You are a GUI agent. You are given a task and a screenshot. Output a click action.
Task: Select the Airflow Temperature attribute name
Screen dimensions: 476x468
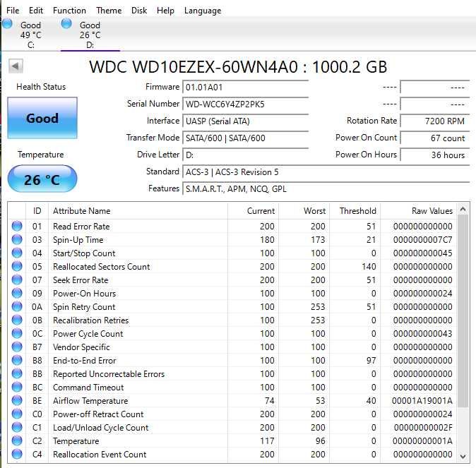pyautogui.click(x=90, y=401)
